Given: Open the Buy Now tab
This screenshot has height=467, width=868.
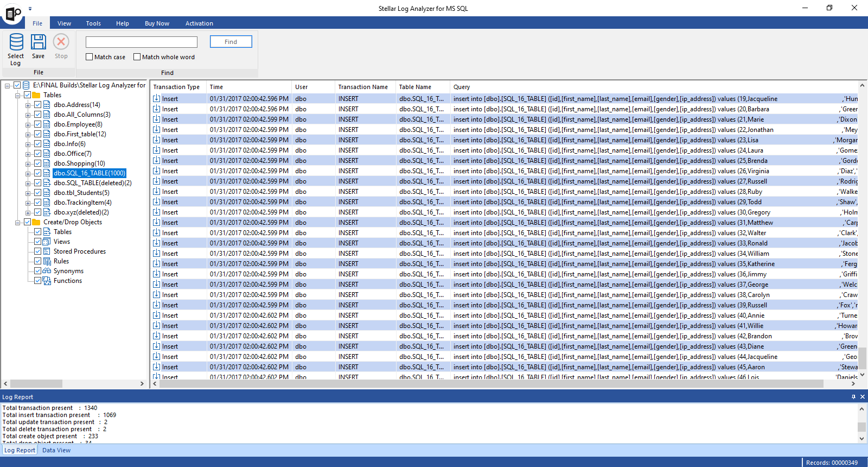Looking at the screenshot, I should tap(157, 23).
